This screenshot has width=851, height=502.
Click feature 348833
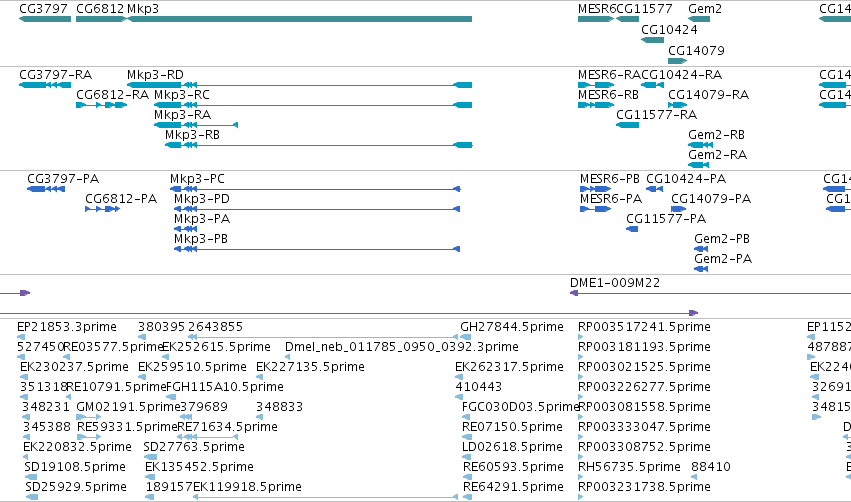(x=280, y=407)
